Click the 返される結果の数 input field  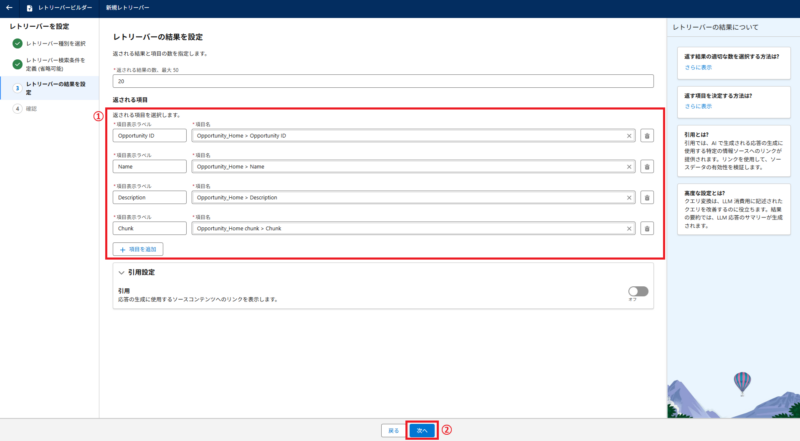pyautogui.click(x=384, y=81)
